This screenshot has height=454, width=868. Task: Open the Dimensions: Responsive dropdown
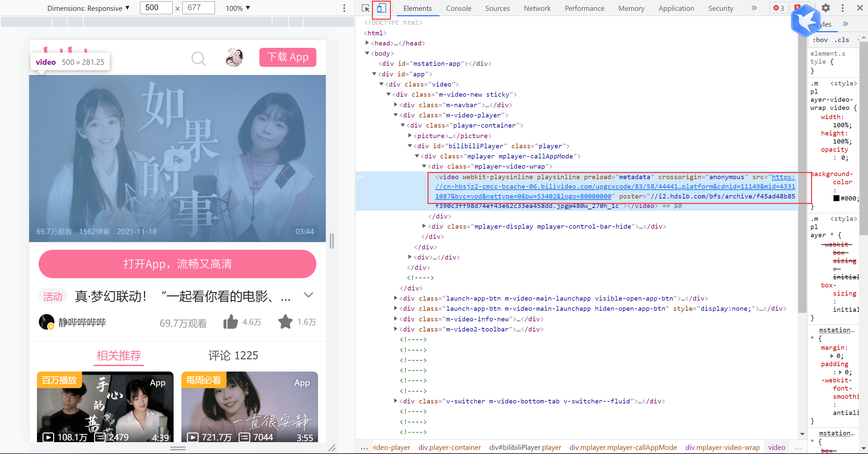point(88,8)
